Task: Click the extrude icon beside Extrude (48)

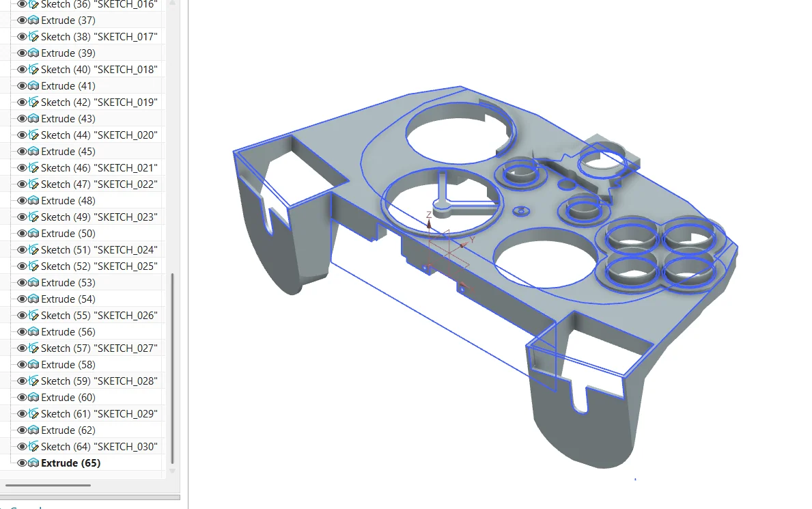Action: [x=33, y=201]
